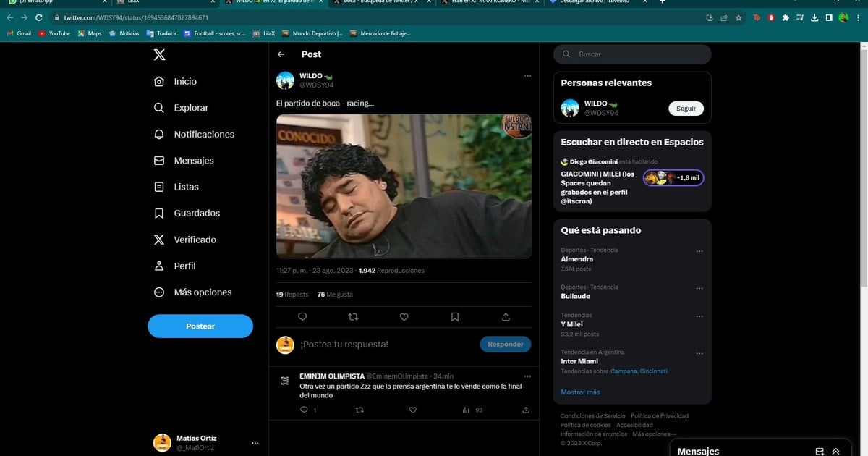The height and width of the screenshot is (456, 868).
Task: Bookmark WILDO's post
Action: 455,317
